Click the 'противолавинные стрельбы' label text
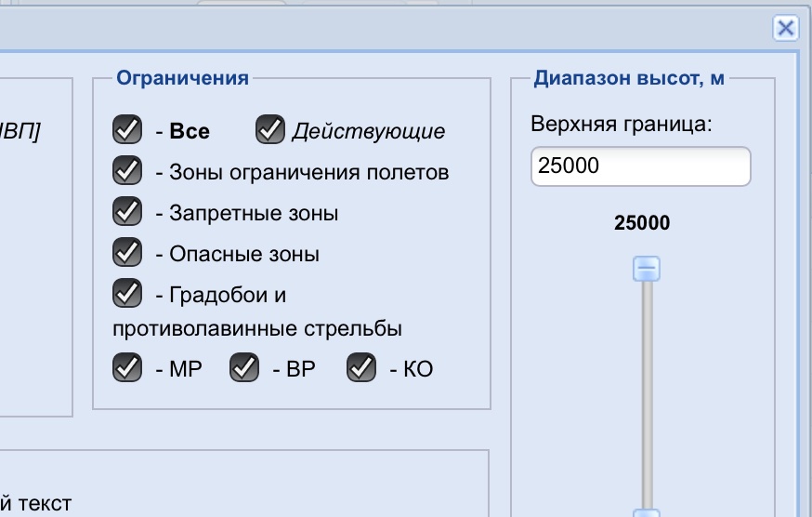 point(257,329)
